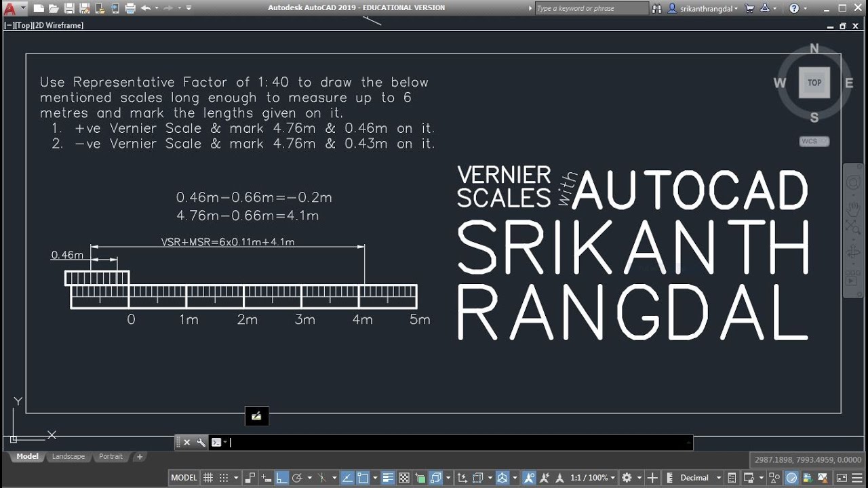Add a new layout with plus tab

pyautogui.click(x=140, y=457)
